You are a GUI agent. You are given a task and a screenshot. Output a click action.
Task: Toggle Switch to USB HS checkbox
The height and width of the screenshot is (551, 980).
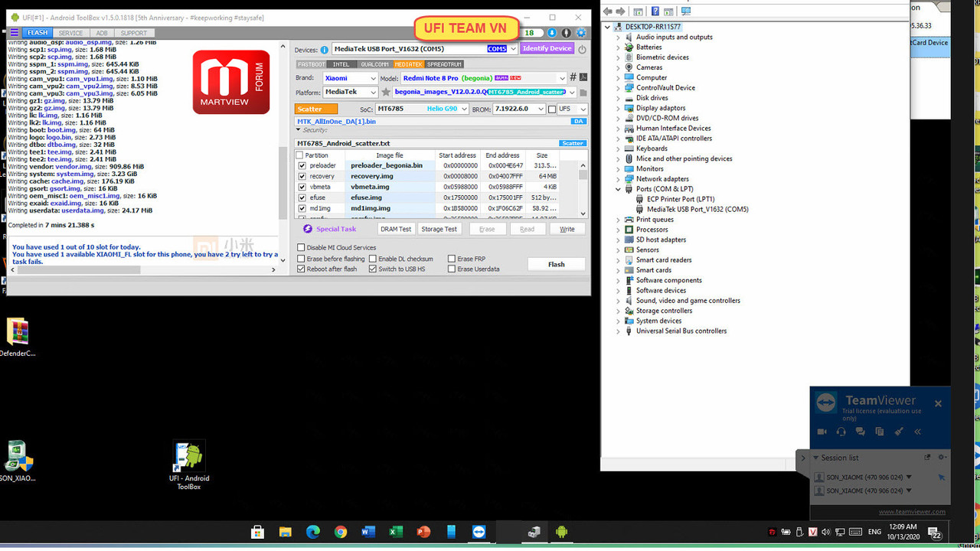373,269
